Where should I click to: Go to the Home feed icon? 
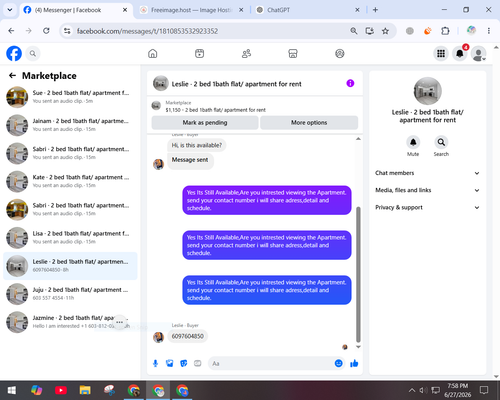point(153,53)
